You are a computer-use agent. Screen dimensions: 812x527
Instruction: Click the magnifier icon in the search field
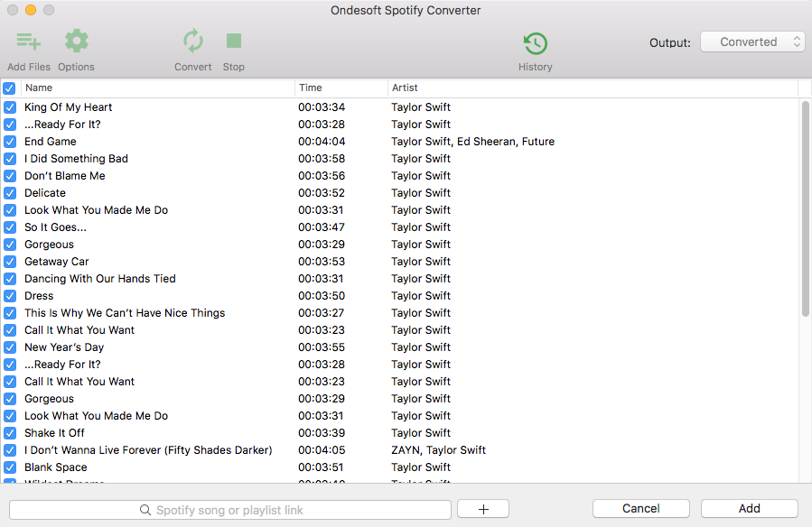click(x=145, y=510)
